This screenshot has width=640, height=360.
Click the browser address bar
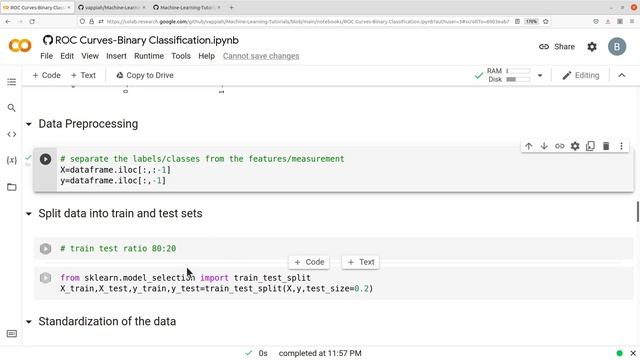click(x=308, y=21)
